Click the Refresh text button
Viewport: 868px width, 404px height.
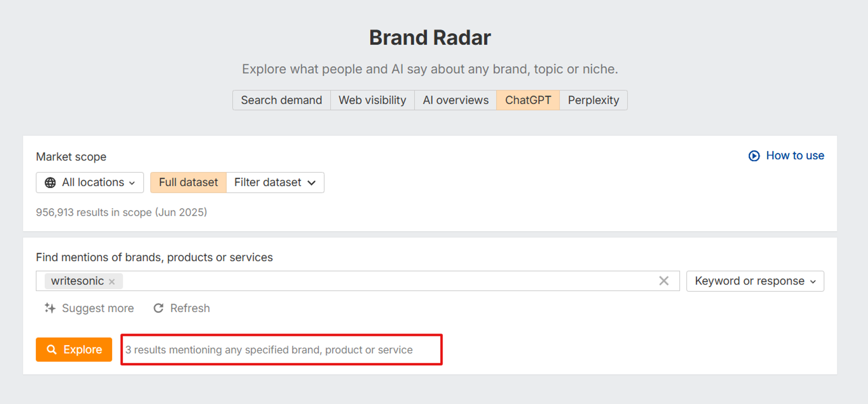(190, 308)
